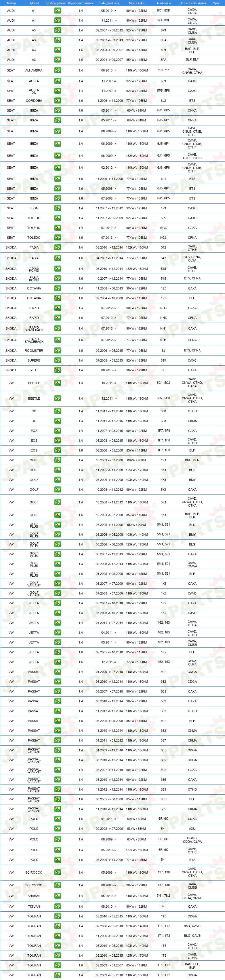Click the 'Rodzaj paliwa' column header
Image resolution: width=225 pixels, height=980 pixels.
click(56, 3)
